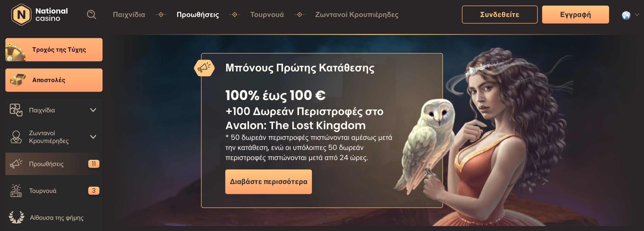Open Ζωντανοί Κρουπιέρηδες in top navigation
Screen dimensions: 644x231
pos(357,15)
